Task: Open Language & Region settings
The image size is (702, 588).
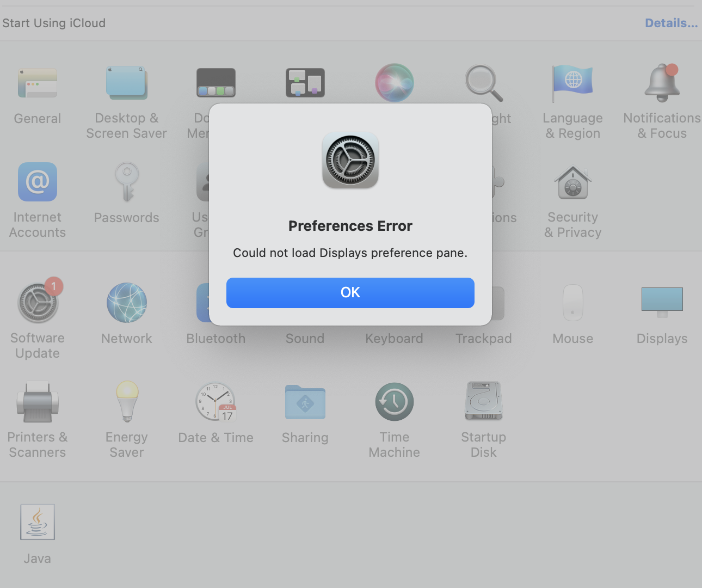Action: coord(573,83)
